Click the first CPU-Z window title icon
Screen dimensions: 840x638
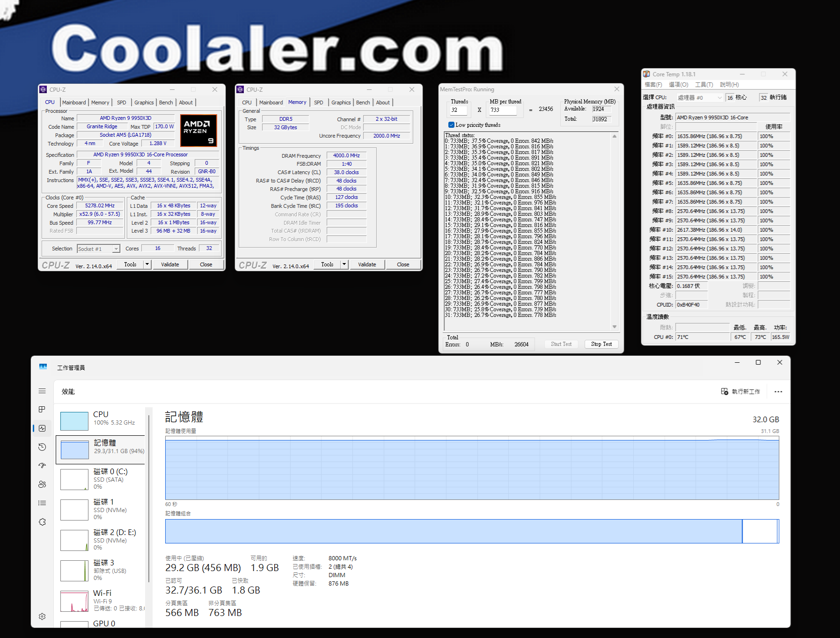tap(43, 89)
